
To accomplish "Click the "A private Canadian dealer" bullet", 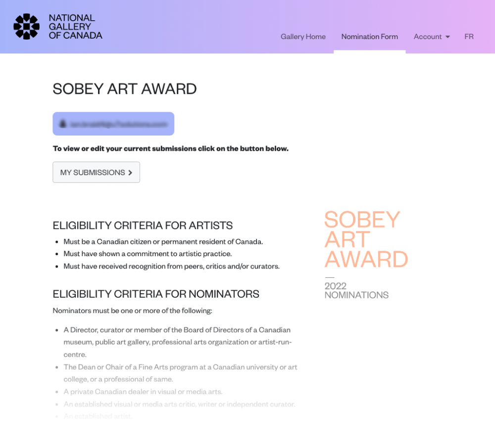I will (143, 392).
